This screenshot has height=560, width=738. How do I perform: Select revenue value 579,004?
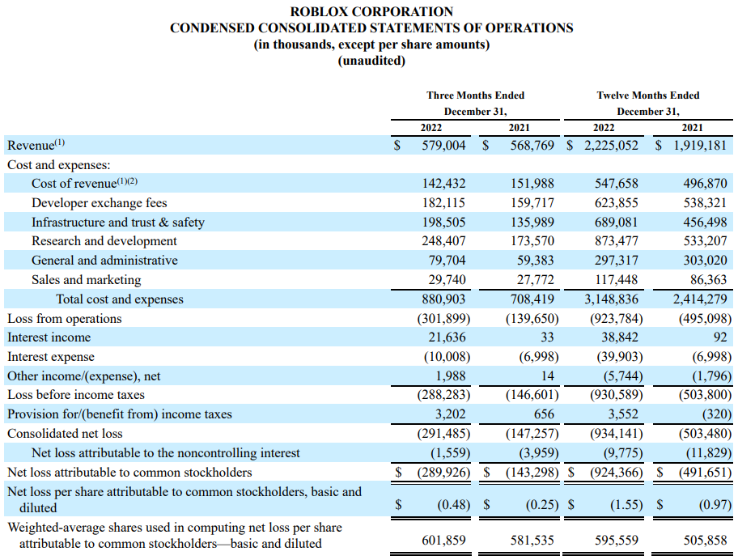(443, 145)
